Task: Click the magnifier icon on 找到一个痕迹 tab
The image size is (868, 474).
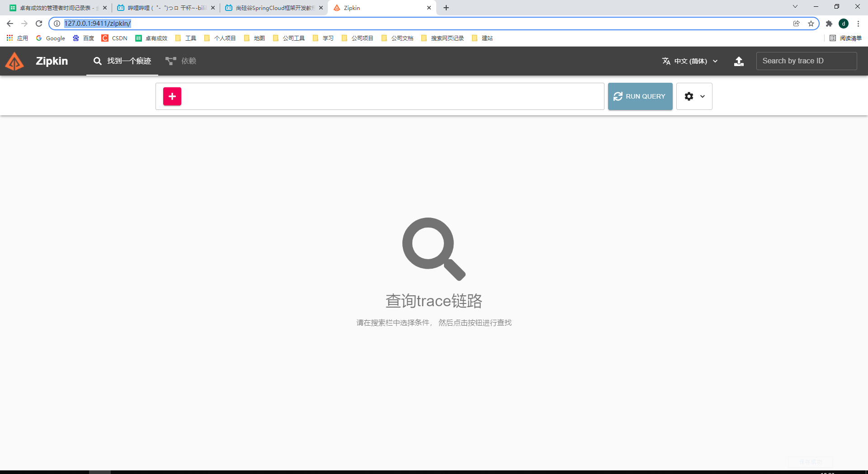Action: tap(98, 61)
